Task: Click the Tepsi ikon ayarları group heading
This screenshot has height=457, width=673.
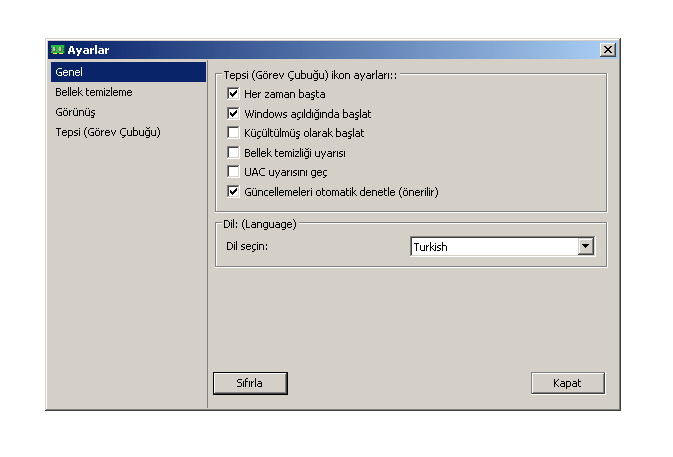Action: tap(310, 75)
